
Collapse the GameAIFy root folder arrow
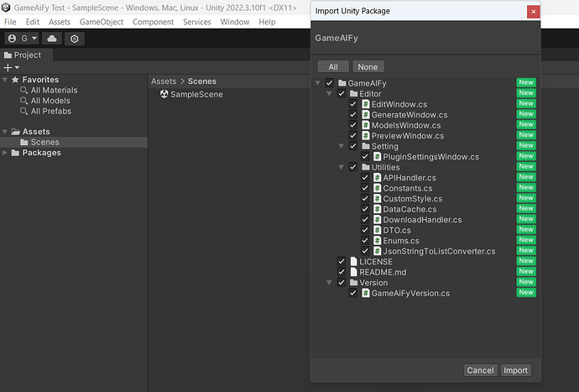coord(317,83)
